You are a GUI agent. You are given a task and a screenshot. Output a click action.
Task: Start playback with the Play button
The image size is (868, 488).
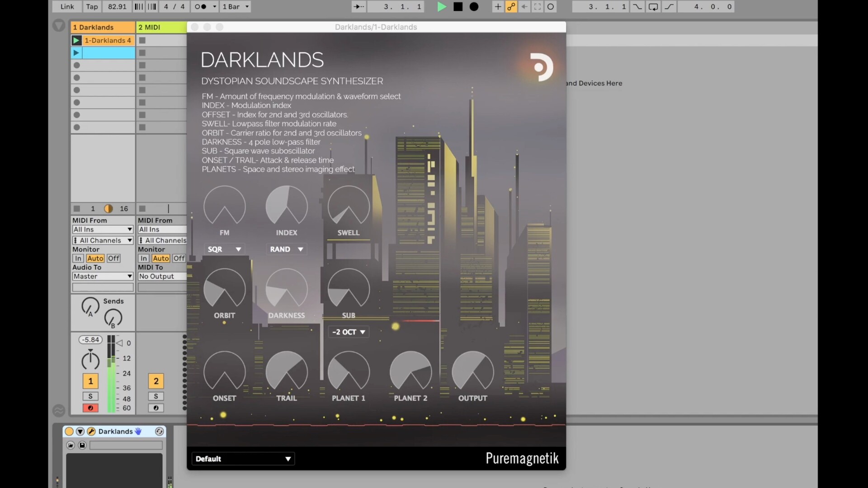442,7
